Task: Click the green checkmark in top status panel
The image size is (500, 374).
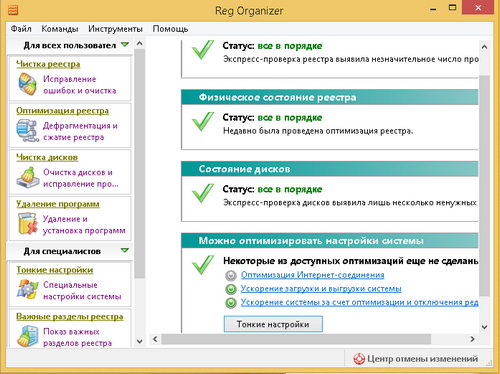Action: pyautogui.click(x=203, y=50)
